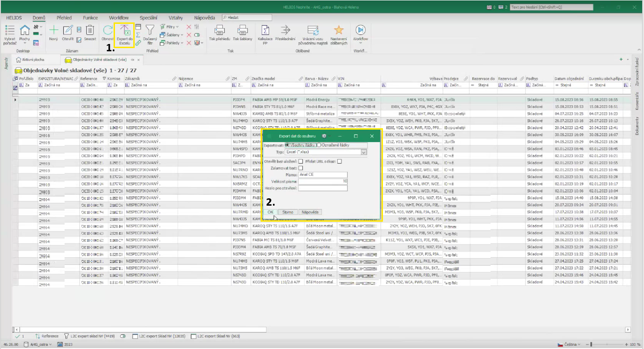Select the Označené řádky radio button

(319, 145)
